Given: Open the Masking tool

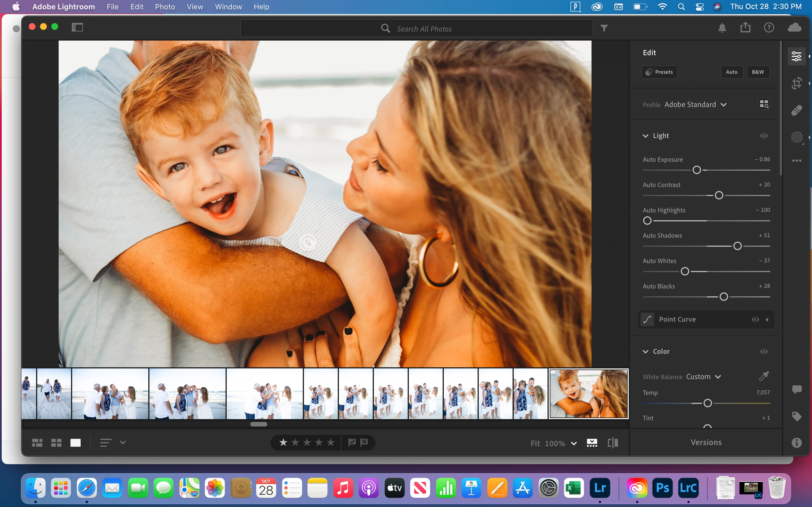Looking at the screenshot, I should click(x=796, y=137).
